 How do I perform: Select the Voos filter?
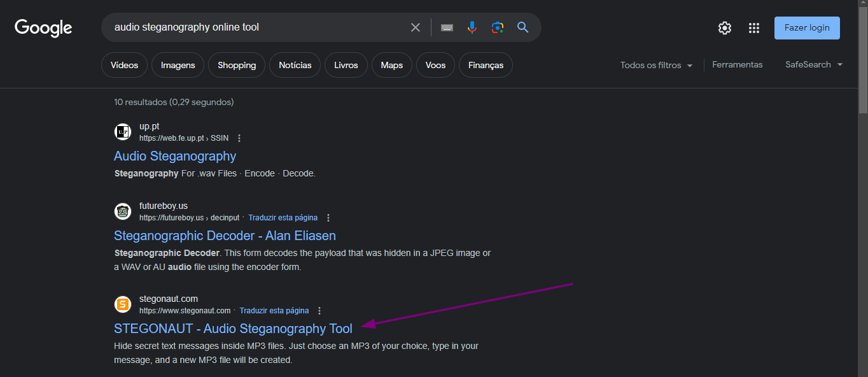[x=436, y=65]
